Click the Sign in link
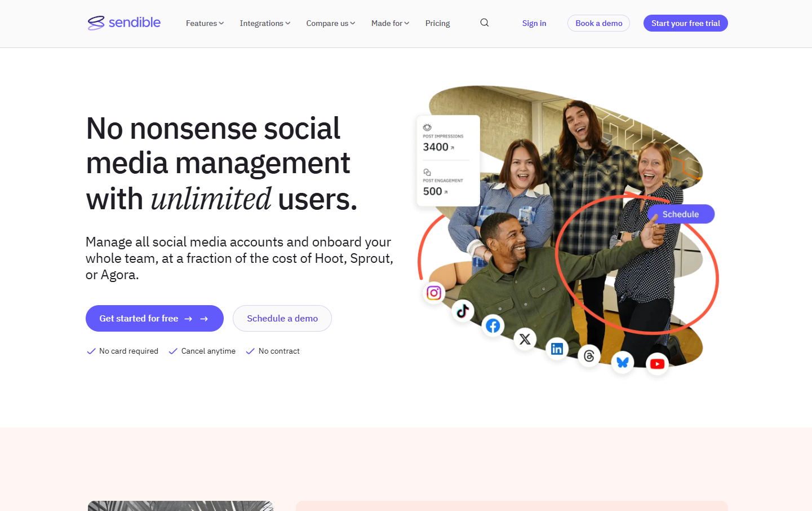This screenshot has height=511, width=812. 534,23
